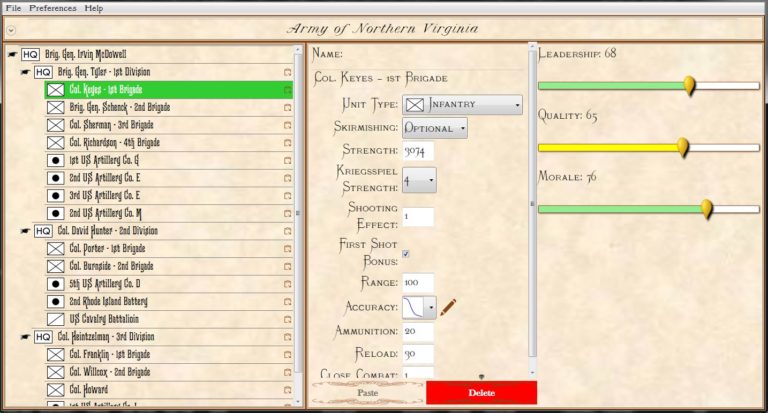
Task: Open the File menu
Action: click(x=13, y=8)
